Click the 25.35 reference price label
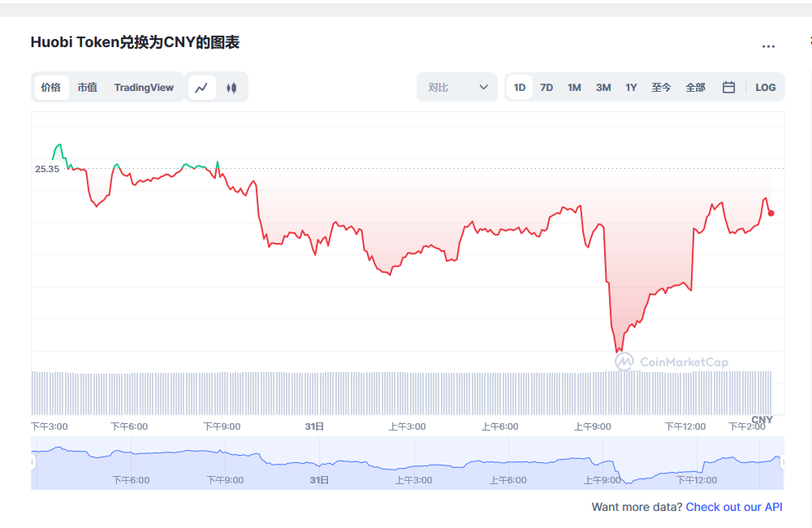The height and width of the screenshot is (528, 812). pyautogui.click(x=47, y=169)
